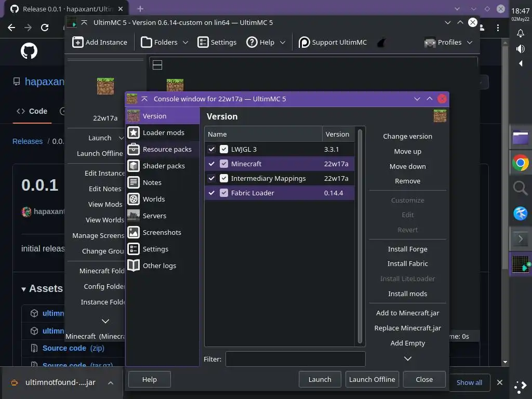Open the Releases link on GitHub page

pos(28,141)
